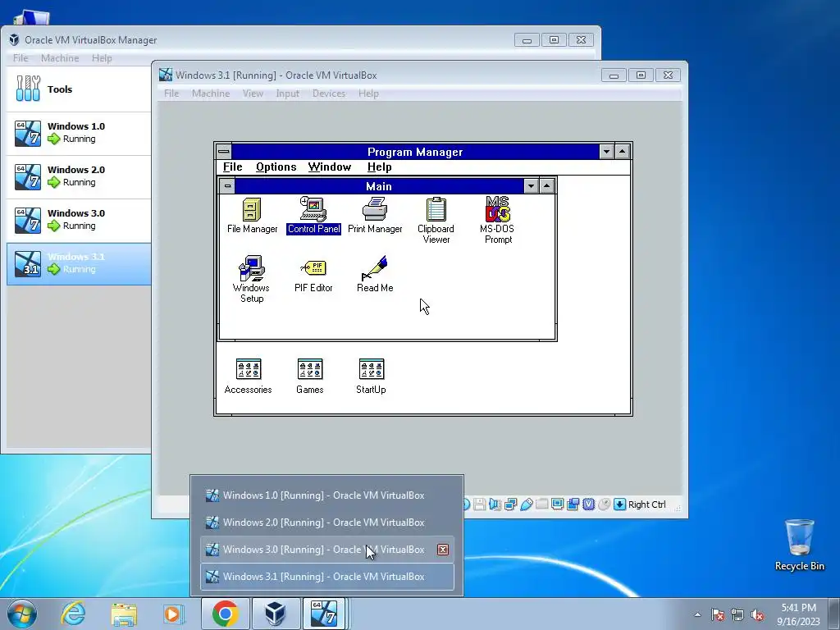Click the shared folders status bar icon
This screenshot has width=840, height=630.
click(542, 504)
